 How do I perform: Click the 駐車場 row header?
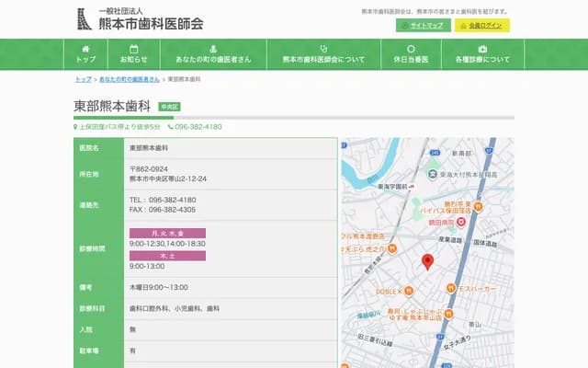click(99, 351)
